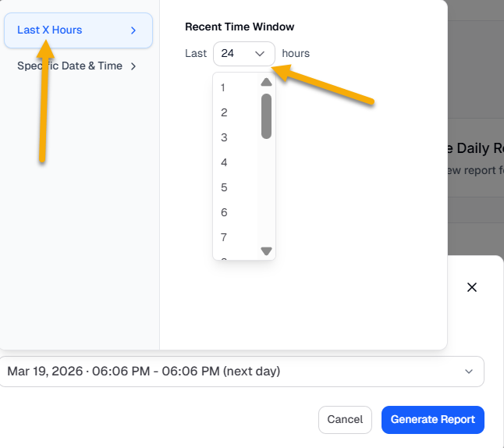The width and height of the screenshot is (504, 448).
Task: Click the scroll down arrow in hours list
Action: coord(266,251)
